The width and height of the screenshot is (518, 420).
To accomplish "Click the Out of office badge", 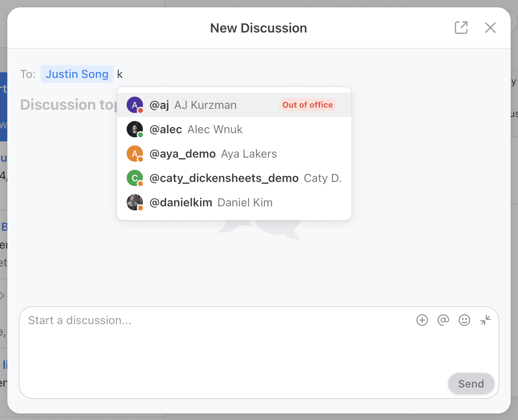I will pyautogui.click(x=307, y=105).
